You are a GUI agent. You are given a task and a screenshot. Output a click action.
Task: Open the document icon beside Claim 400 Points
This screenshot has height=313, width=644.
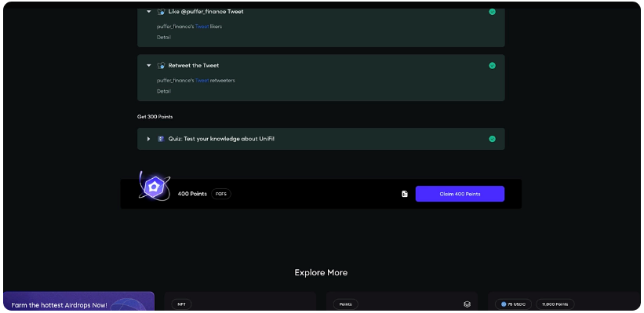tap(405, 194)
